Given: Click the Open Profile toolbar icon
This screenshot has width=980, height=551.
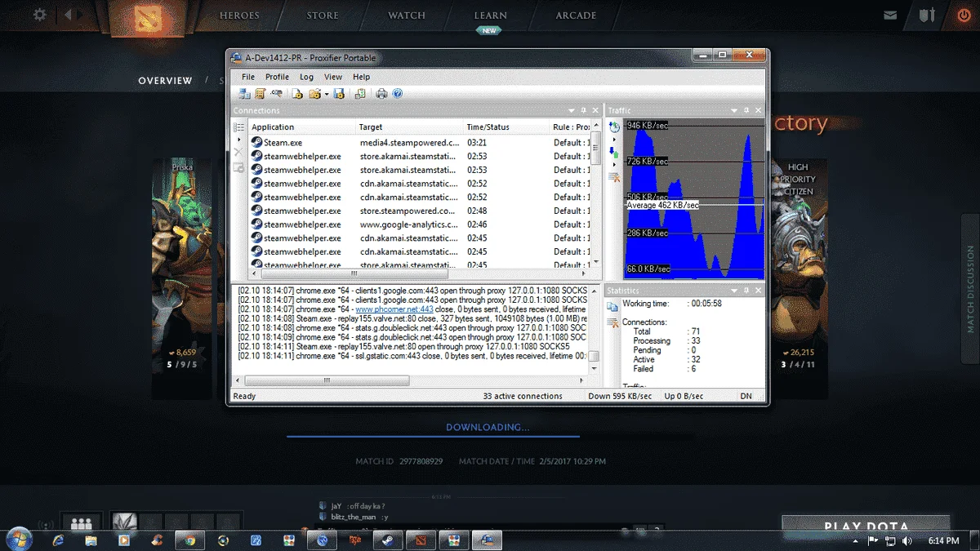Looking at the screenshot, I should click(297, 93).
